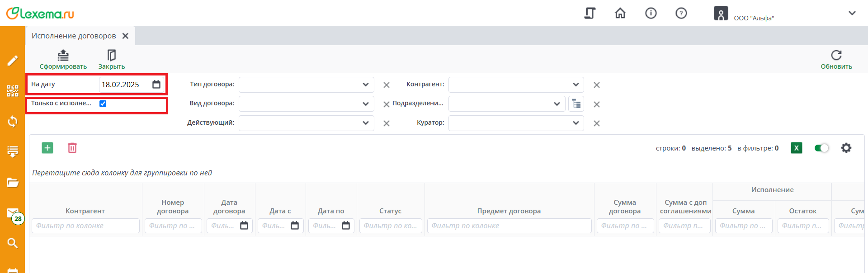This screenshot has width=868, height=273.
Task: Click the green add row plus icon
Action: 47,148
